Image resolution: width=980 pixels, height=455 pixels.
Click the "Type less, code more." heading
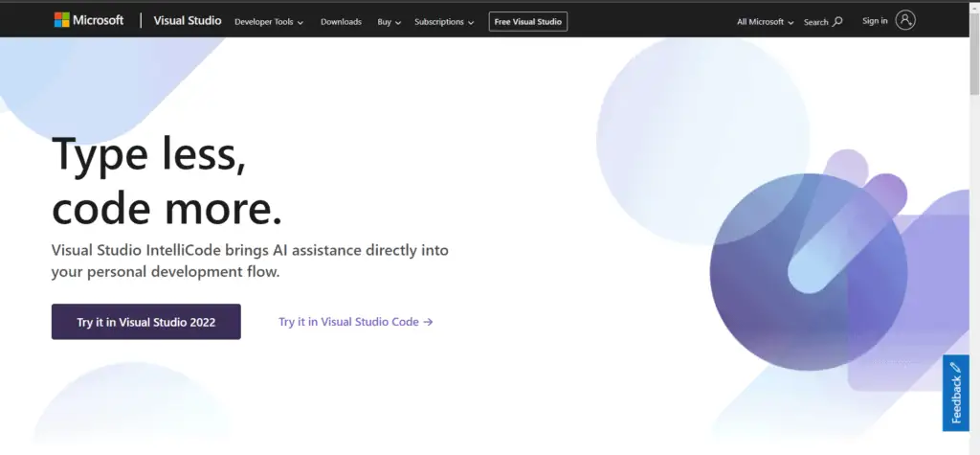pyautogui.click(x=167, y=180)
